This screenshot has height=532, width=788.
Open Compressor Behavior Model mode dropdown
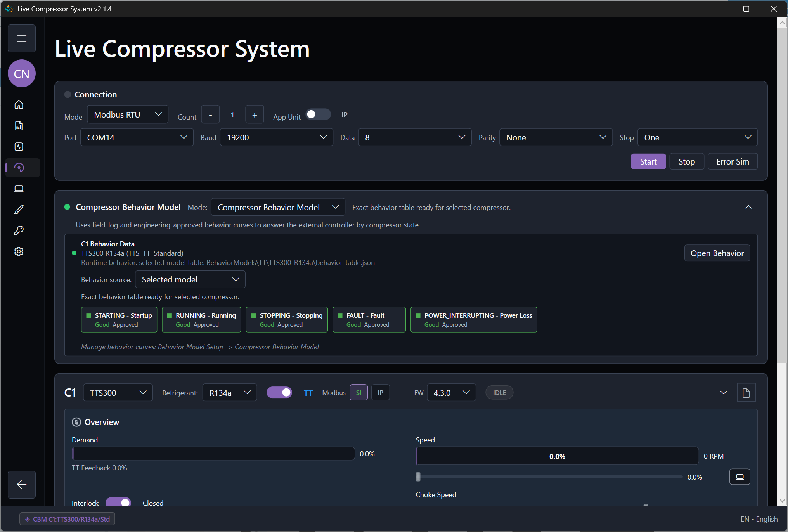pos(278,207)
